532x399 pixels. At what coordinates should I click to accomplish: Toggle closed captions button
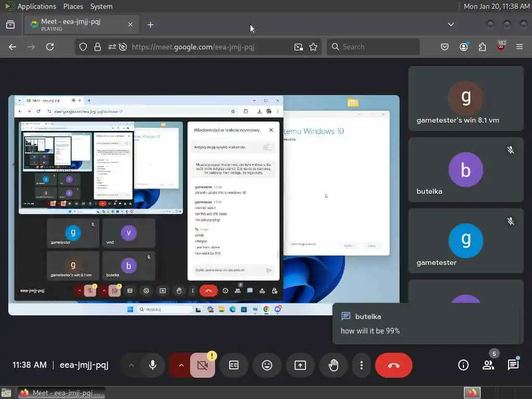point(234,365)
